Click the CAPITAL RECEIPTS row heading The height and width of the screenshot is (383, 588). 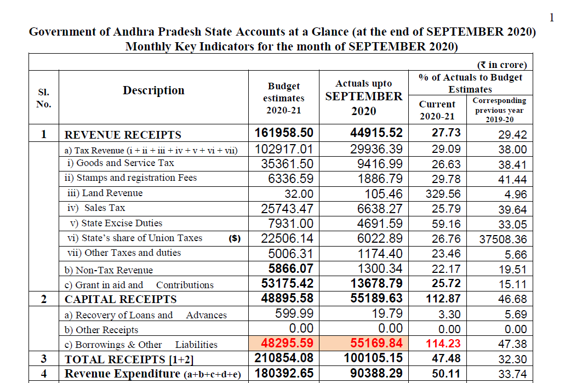121,299
